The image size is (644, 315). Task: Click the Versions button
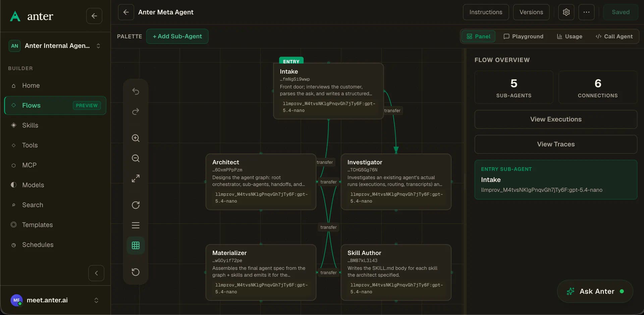point(531,12)
